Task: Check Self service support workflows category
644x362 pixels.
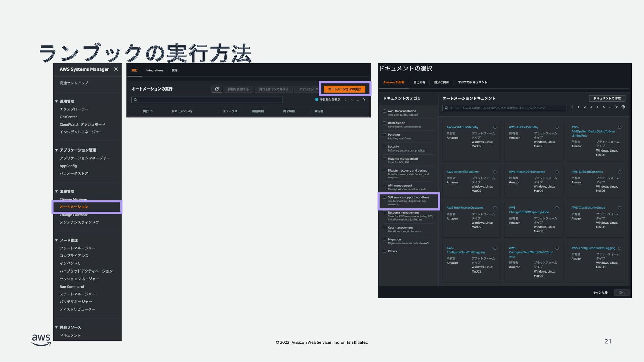Action: coord(384,197)
